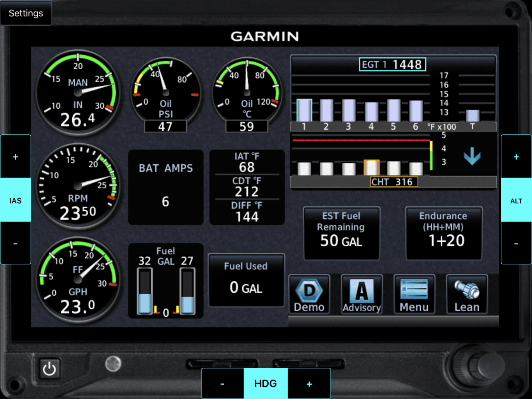Activate the Lean assist icon
This screenshot has height=399, width=532.
(467, 295)
